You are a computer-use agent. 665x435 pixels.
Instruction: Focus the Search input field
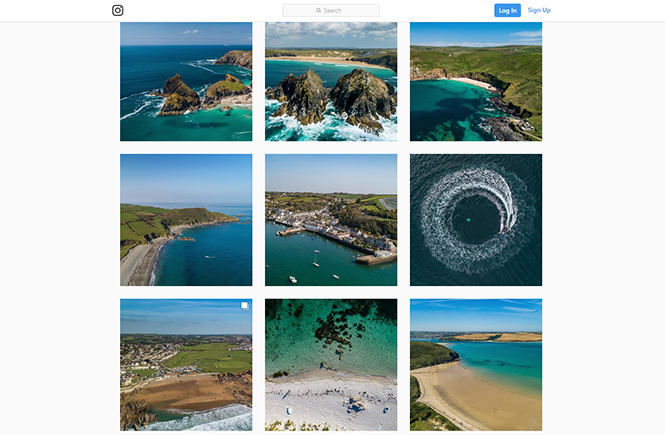pos(331,10)
